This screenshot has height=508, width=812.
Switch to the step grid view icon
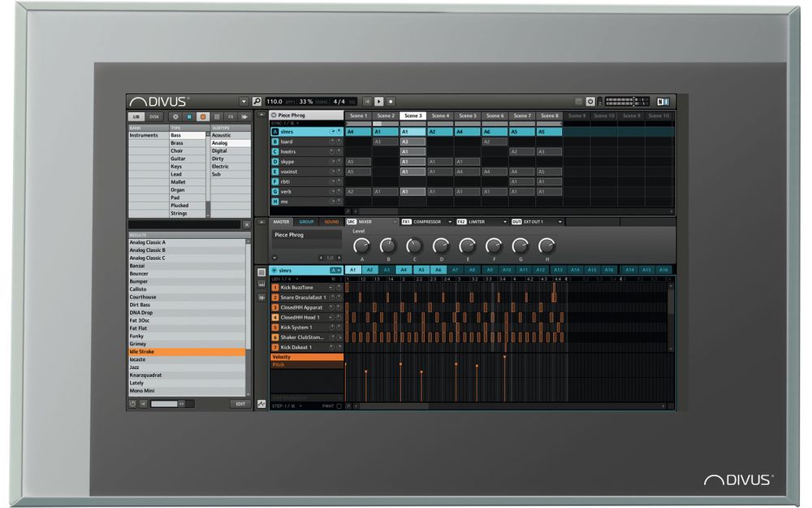[x=261, y=272]
